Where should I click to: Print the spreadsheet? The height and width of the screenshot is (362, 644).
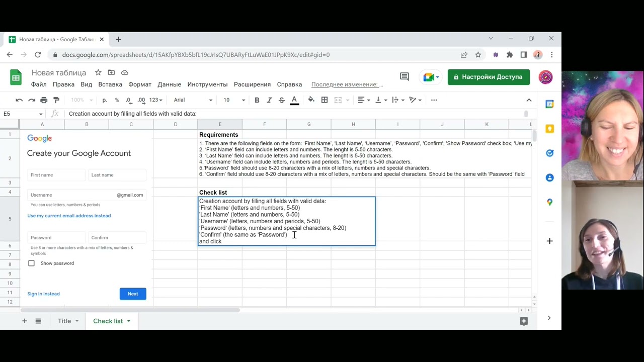point(44,100)
